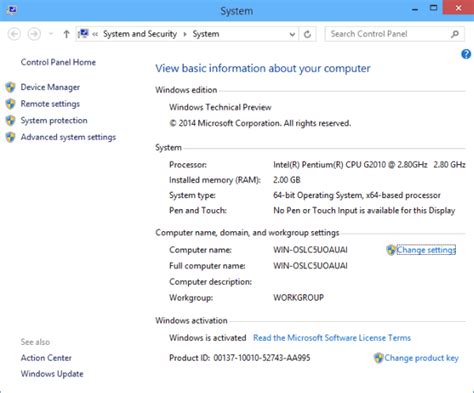474x393 pixels.
Task: Open Remote settings link
Action: tap(50, 104)
